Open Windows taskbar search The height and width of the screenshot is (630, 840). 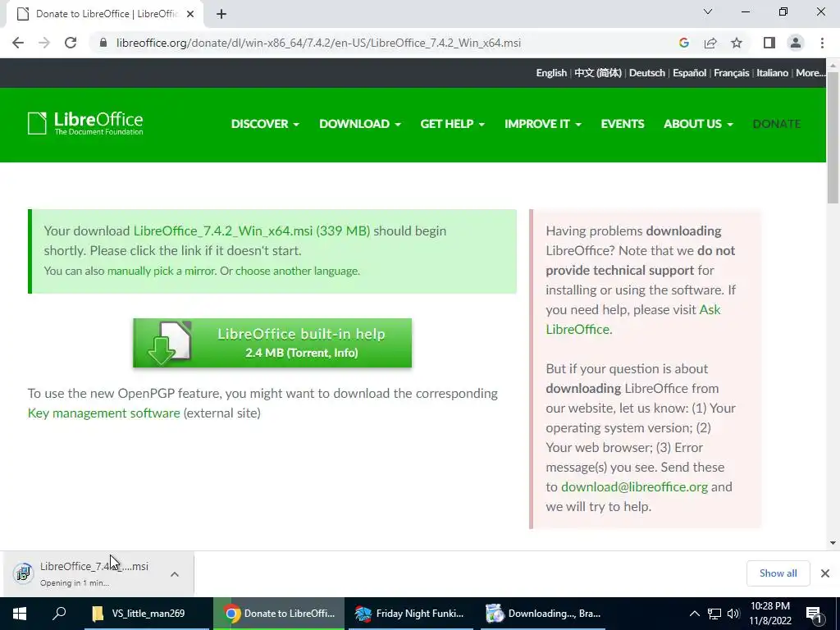(x=59, y=614)
